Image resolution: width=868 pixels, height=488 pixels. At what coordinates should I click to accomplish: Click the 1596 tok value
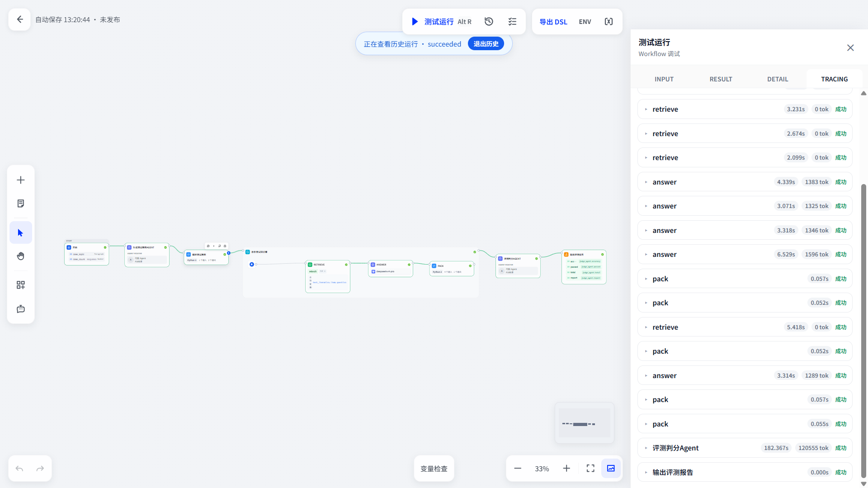pos(816,254)
